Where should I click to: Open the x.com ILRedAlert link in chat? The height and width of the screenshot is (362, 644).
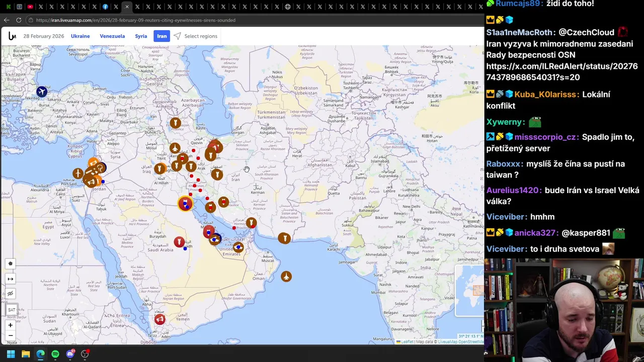(562, 72)
